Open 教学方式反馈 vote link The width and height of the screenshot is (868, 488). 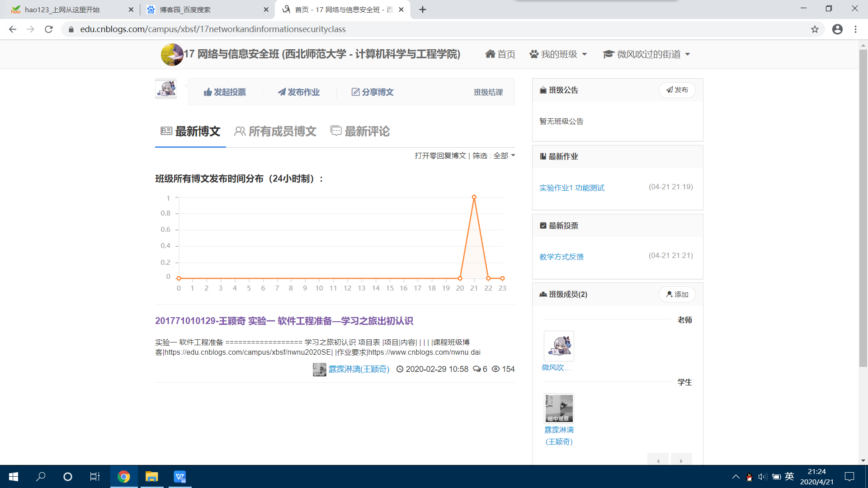pyautogui.click(x=561, y=257)
